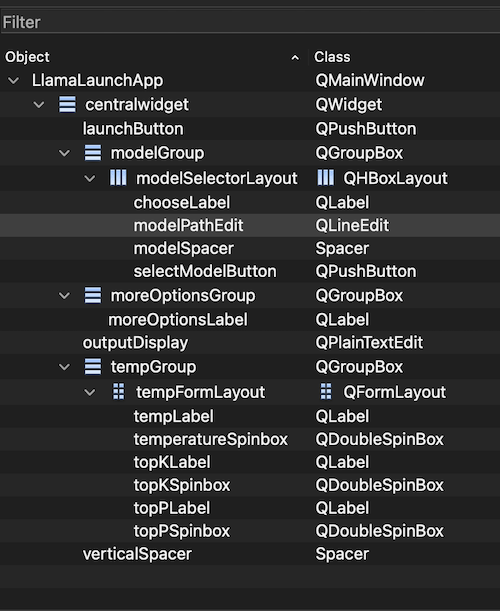This screenshot has width=500, height=611.
Task: Select the temperatureSpinbox row
Action: (x=250, y=439)
